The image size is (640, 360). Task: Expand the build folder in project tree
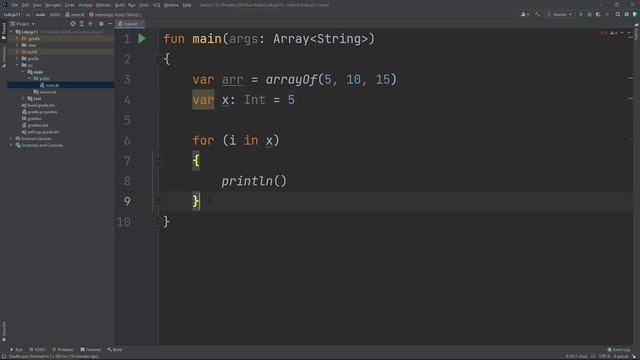18,52
